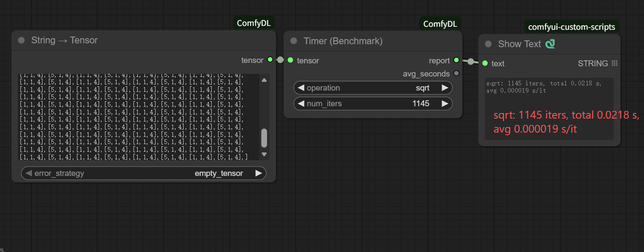Click the STRING output grid icon

coord(614,63)
